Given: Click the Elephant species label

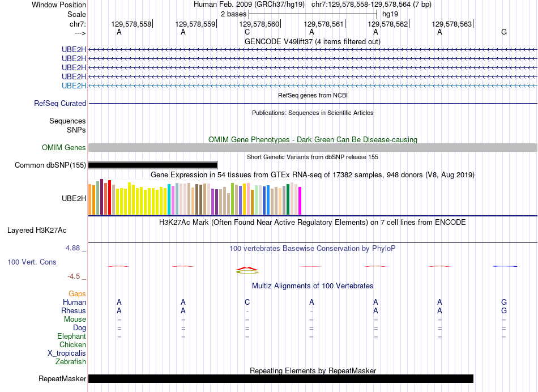Looking at the screenshot, I should pyautogui.click(x=72, y=336).
